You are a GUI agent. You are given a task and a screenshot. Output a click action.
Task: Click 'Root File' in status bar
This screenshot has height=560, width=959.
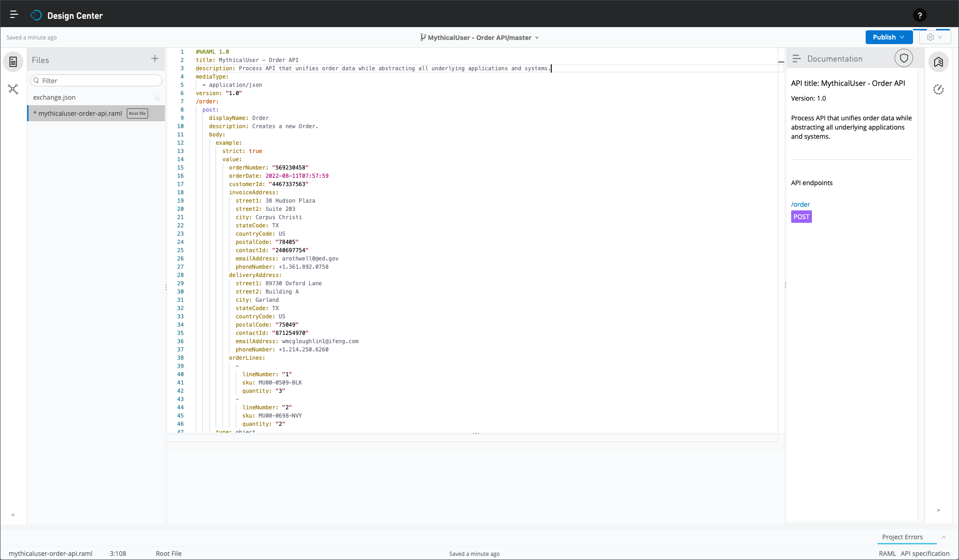point(169,554)
